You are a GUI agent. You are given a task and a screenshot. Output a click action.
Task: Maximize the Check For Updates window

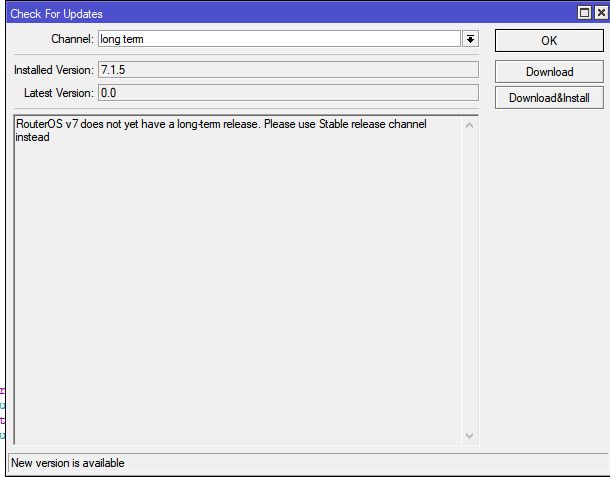click(584, 13)
